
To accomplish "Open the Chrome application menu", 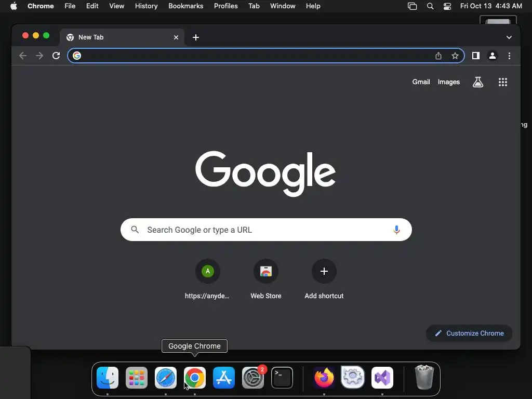I will tap(41, 6).
